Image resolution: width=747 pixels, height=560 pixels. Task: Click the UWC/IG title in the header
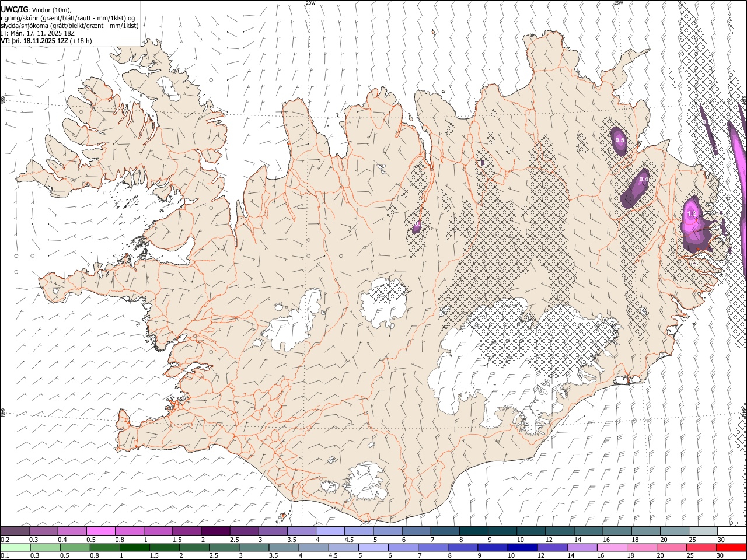[15, 9]
